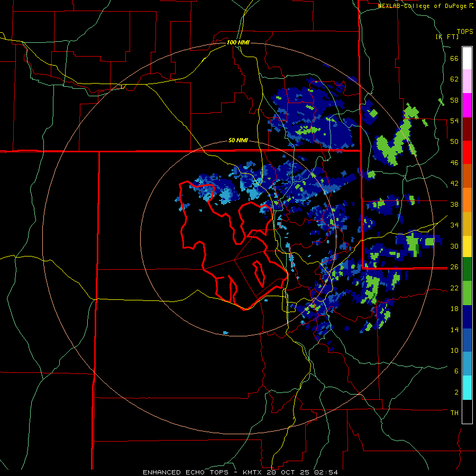Click the "100 NMI" range ring label

(x=238, y=42)
